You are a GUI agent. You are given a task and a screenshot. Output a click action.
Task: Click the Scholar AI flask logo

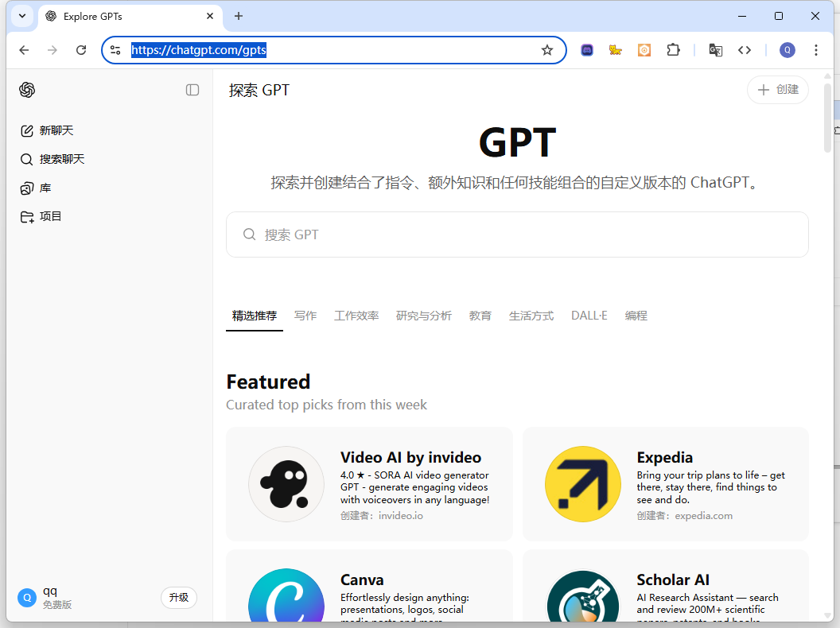coord(583,595)
